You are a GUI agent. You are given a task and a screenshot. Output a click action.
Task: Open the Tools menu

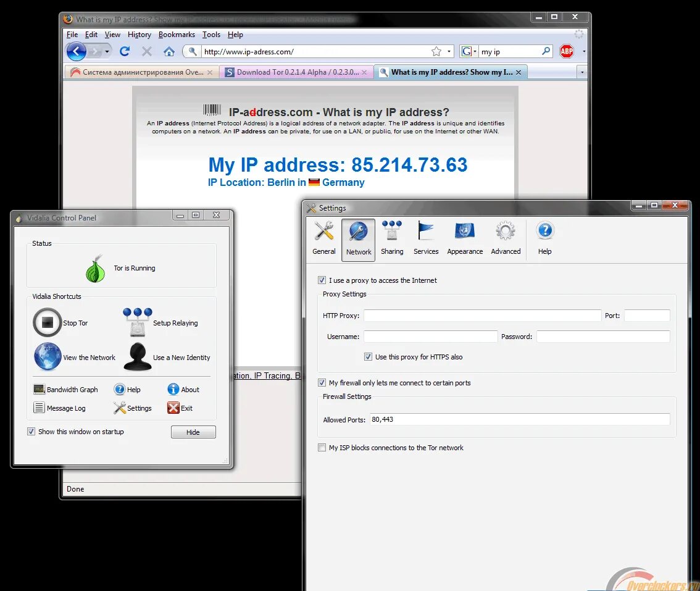pyautogui.click(x=211, y=35)
